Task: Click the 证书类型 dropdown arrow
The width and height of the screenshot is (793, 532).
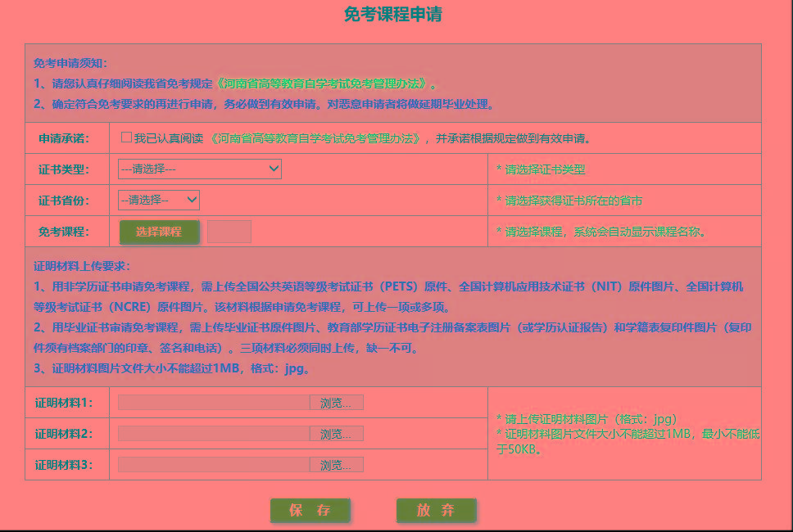Action: [x=274, y=169]
